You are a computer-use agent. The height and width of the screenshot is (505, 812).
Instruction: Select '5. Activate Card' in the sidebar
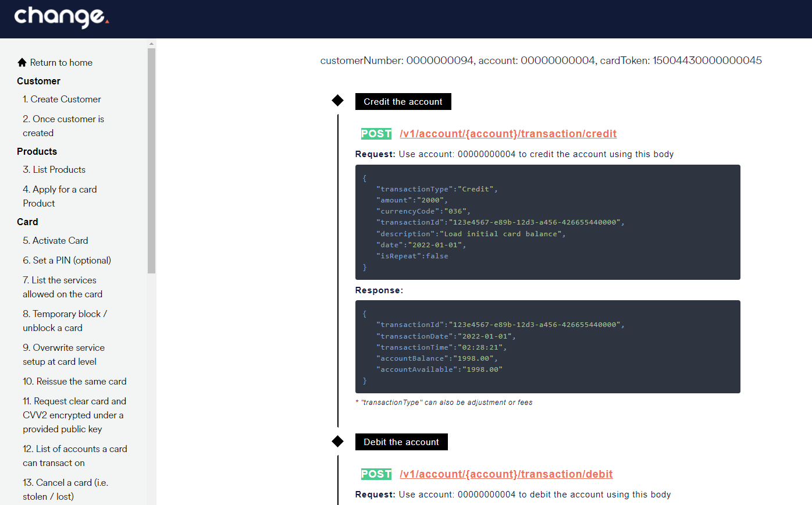coord(55,240)
